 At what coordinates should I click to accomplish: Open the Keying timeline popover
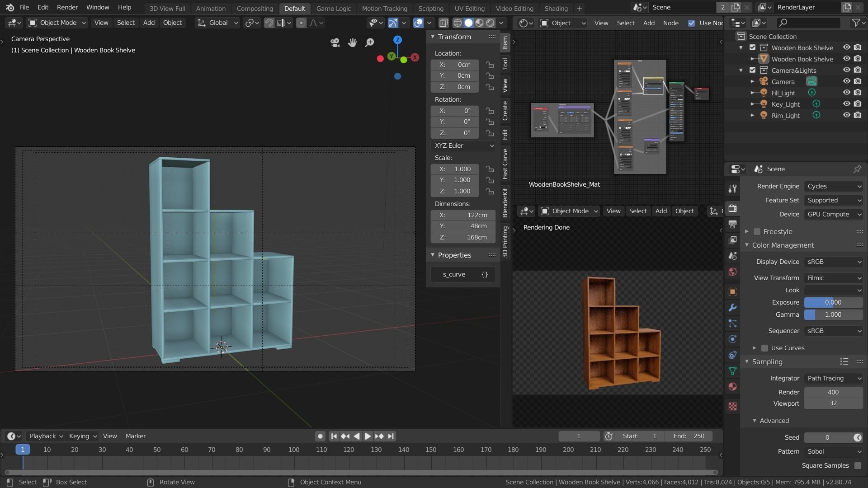click(x=83, y=436)
